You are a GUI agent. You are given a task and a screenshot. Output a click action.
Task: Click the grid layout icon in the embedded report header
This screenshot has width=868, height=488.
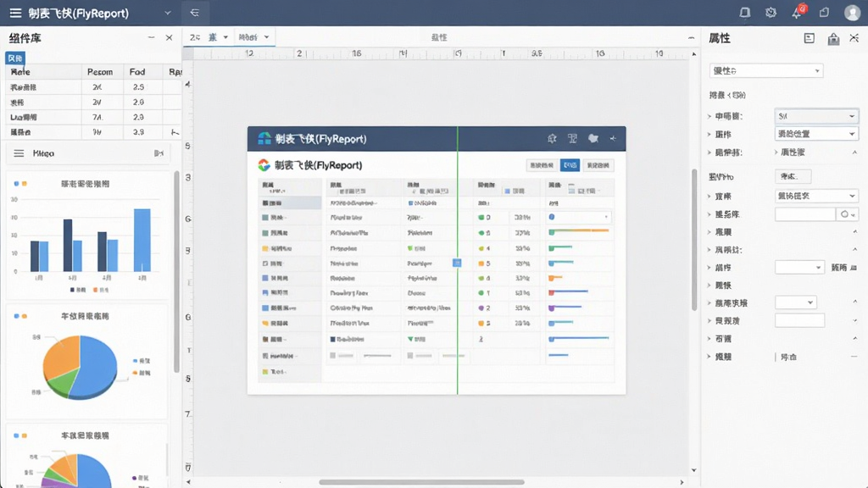(572, 139)
